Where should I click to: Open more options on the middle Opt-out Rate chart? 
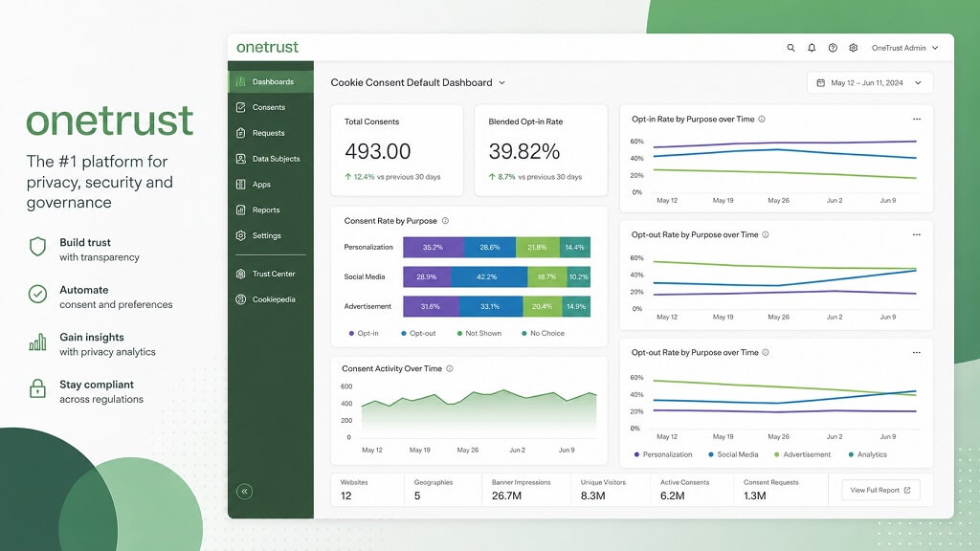[916, 235]
